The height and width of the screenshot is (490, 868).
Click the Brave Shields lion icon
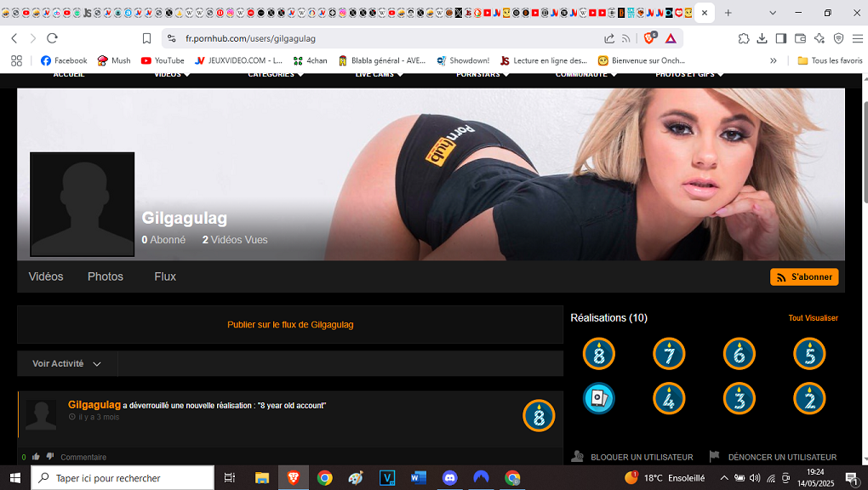pos(650,38)
